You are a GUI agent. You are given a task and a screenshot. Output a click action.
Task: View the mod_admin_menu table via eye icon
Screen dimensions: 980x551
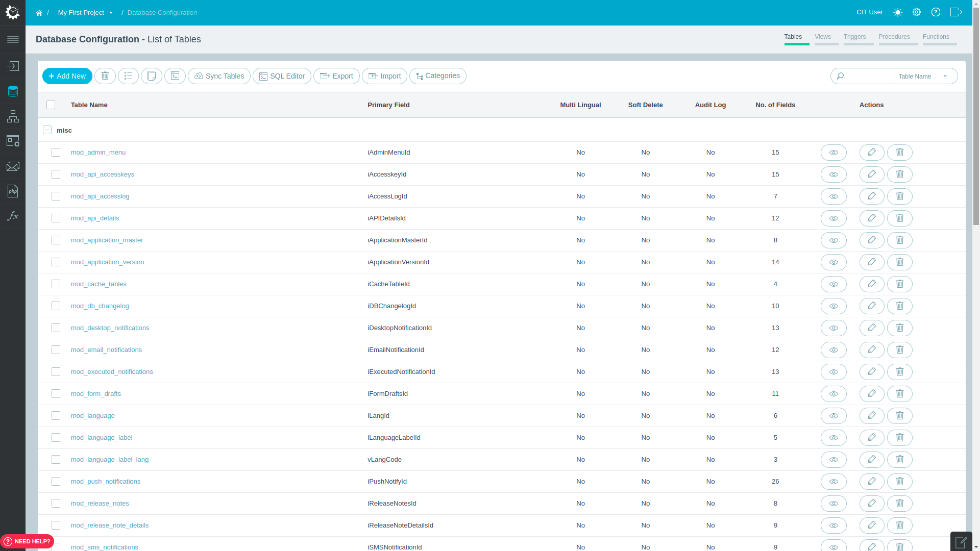click(x=834, y=153)
